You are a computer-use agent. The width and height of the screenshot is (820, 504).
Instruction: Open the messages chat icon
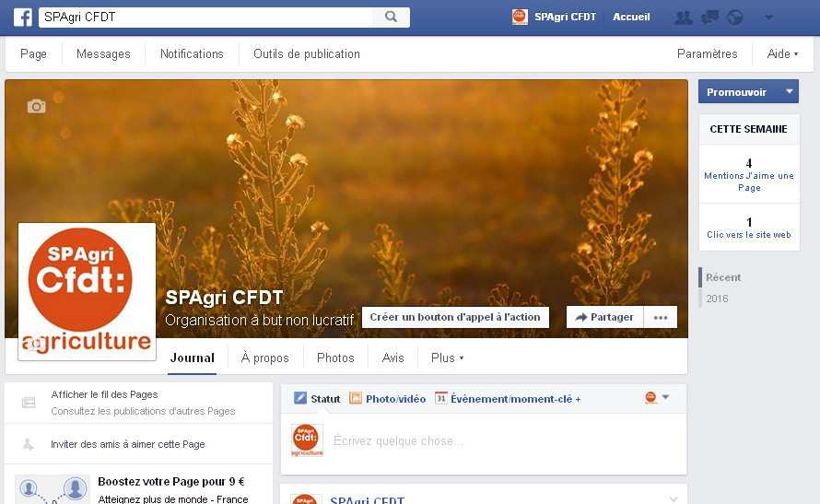(709, 17)
